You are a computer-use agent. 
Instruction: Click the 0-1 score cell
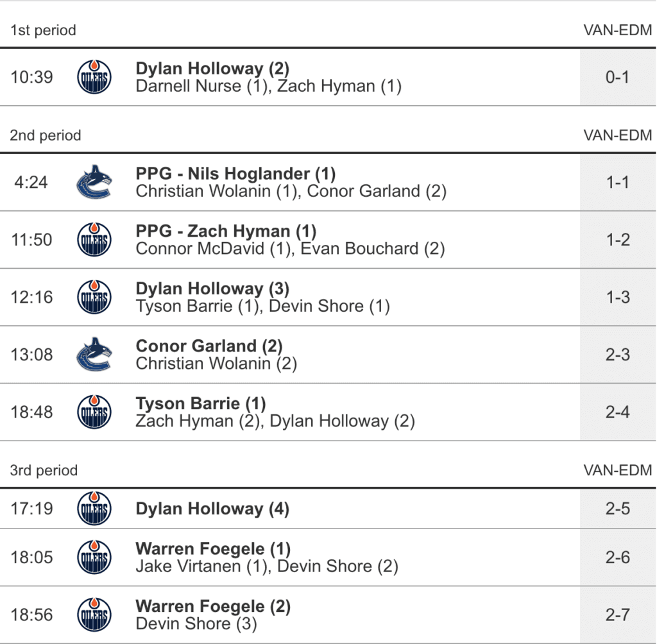coord(618,77)
